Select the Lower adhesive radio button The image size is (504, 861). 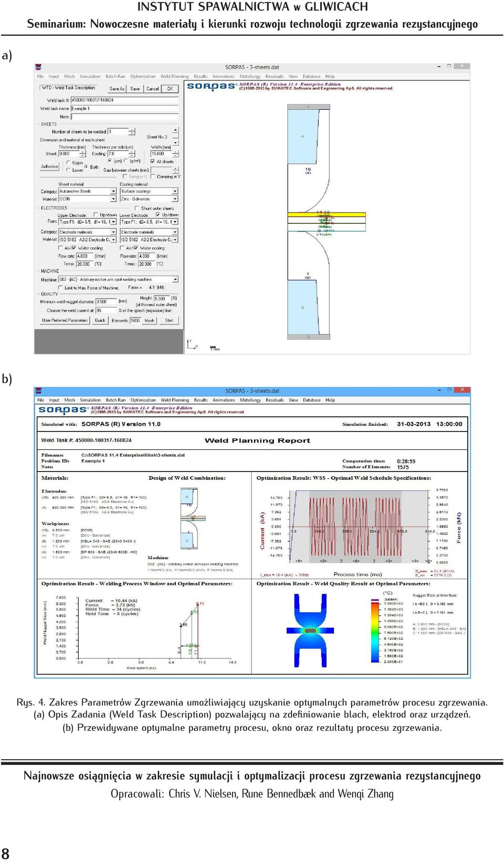click(68, 170)
